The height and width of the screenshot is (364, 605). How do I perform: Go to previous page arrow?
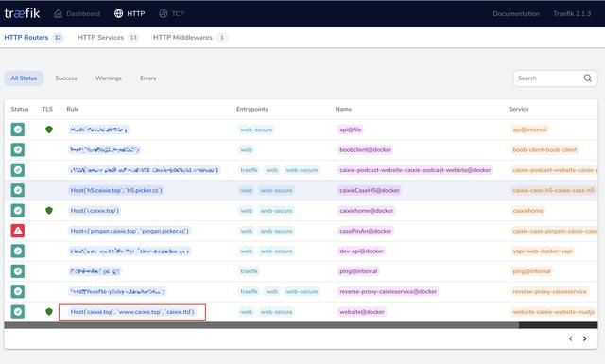(x=570, y=338)
